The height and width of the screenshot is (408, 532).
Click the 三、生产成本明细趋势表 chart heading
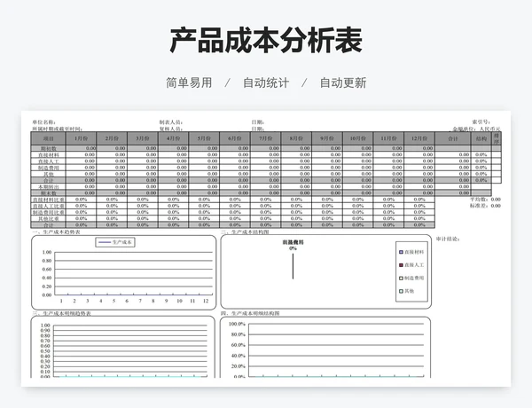click(62, 313)
